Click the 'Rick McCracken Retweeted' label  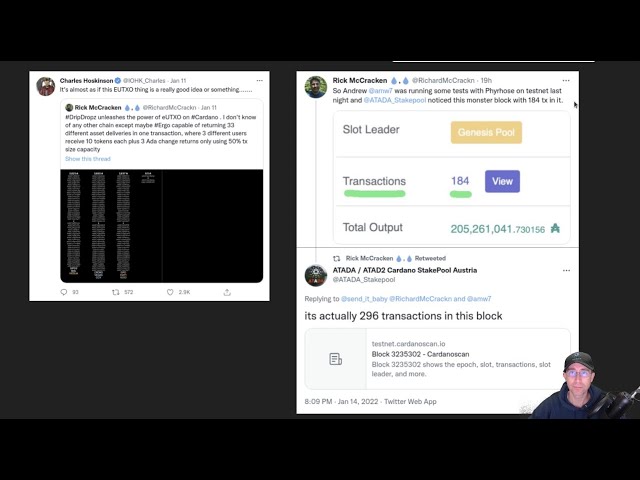click(x=396, y=258)
